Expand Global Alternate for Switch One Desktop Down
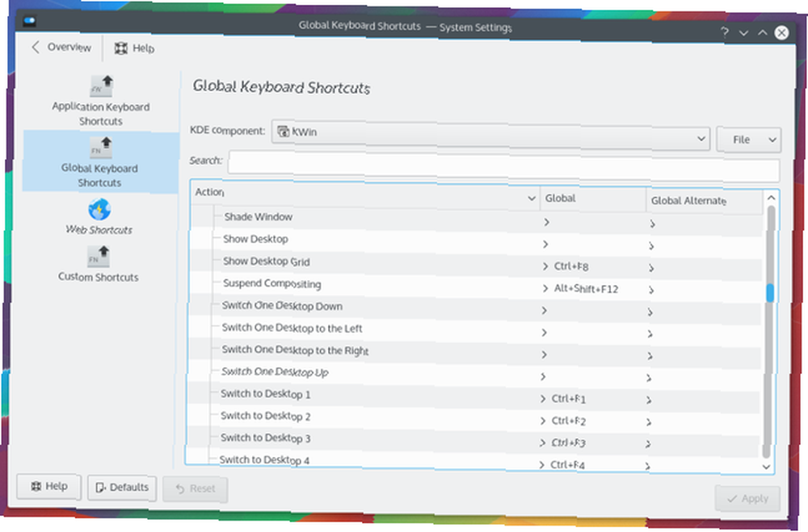This screenshot has width=808, height=532. 650,312
